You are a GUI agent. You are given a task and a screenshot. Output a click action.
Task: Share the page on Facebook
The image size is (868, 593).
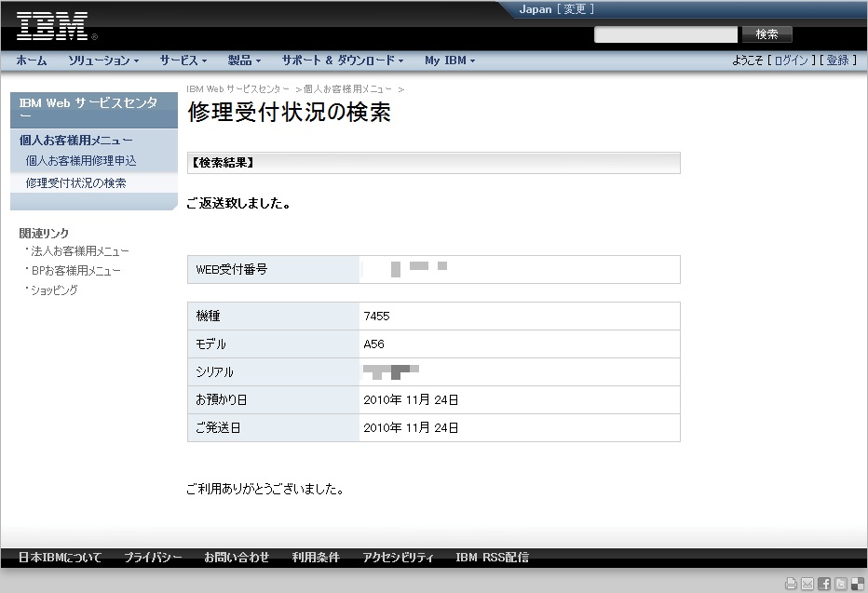(824, 583)
